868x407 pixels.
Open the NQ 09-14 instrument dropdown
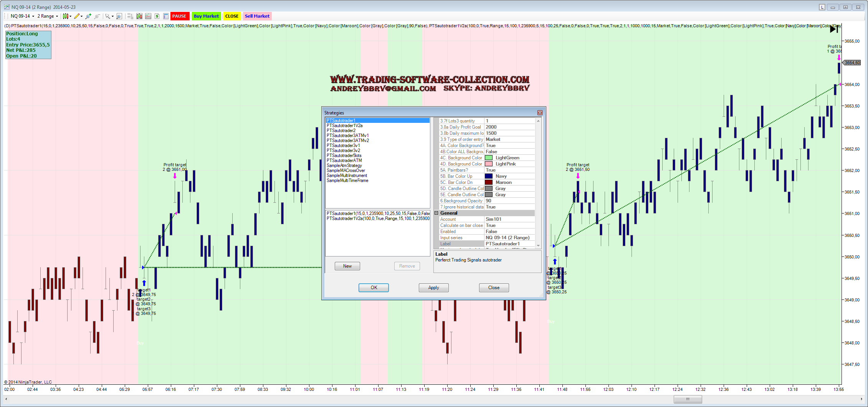[x=22, y=16]
